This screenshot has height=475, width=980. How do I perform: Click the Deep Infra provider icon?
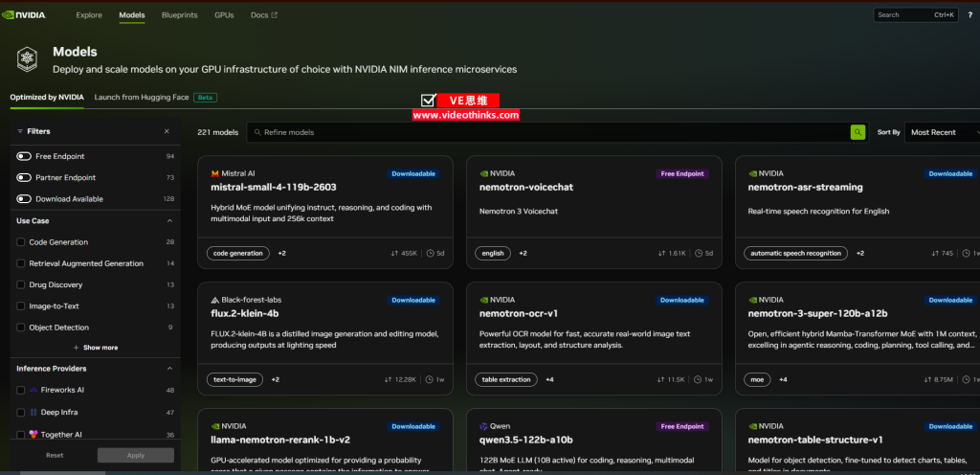33,413
